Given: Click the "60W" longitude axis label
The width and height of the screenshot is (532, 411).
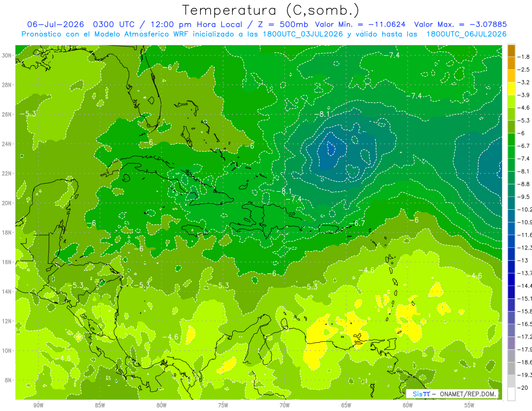Looking at the screenshot, I should (408, 405).
